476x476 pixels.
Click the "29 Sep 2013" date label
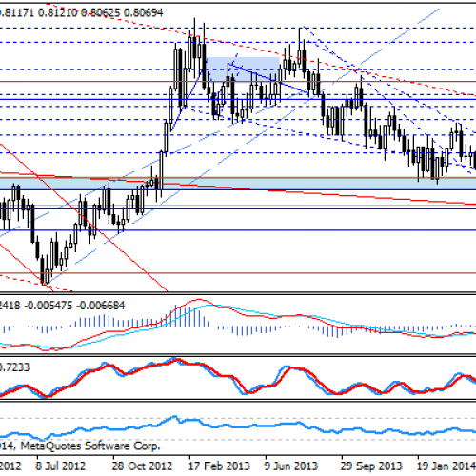tap(371, 466)
